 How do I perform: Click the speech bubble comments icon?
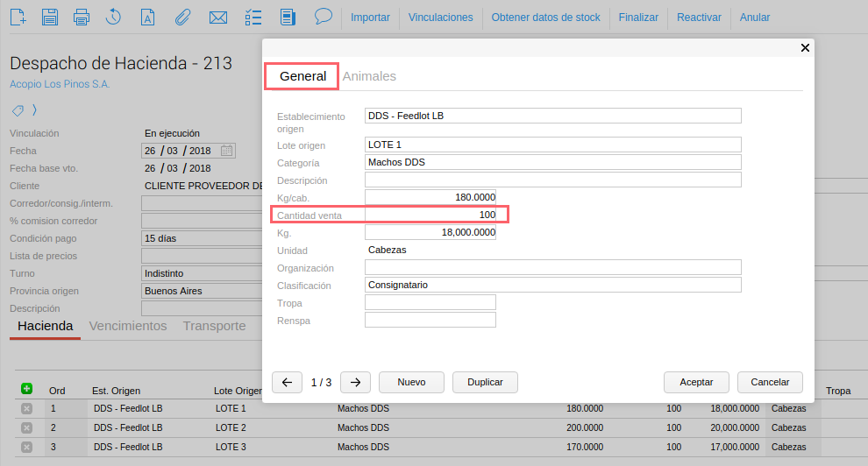click(x=324, y=16)
